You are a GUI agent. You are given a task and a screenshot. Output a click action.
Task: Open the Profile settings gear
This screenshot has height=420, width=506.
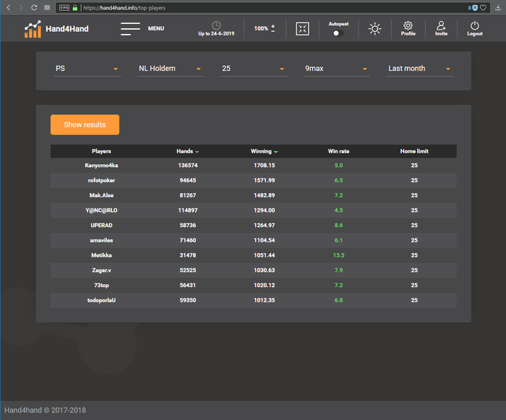click(x=408, y=26)
